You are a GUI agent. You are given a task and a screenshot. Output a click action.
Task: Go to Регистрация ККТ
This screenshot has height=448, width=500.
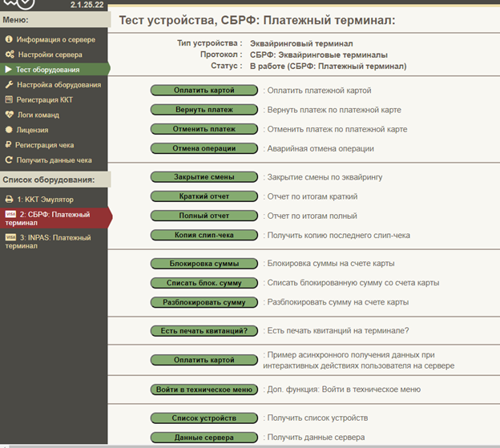click(45, 100)
